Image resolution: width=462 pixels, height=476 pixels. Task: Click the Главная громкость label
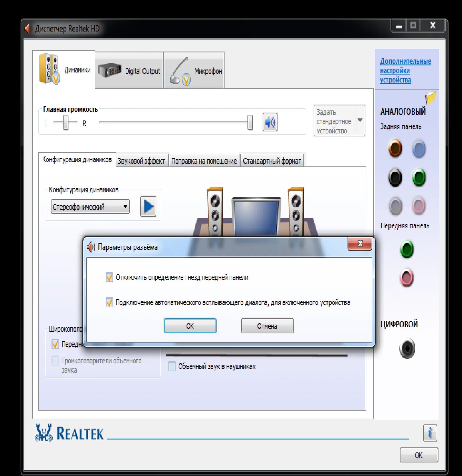pyautogui.click(x=70, y=109)
